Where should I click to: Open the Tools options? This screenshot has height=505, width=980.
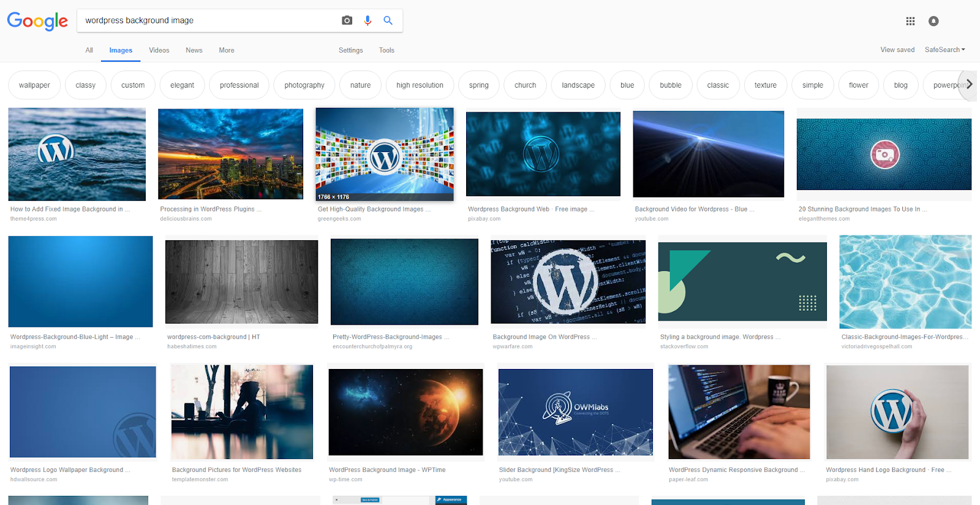pos(386,50)
